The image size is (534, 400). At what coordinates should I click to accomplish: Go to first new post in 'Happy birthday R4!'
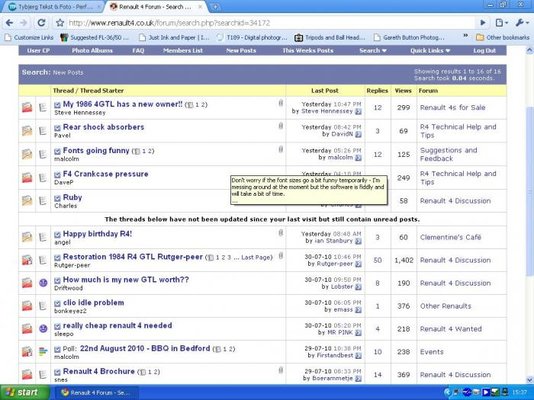tap(57, 235)
